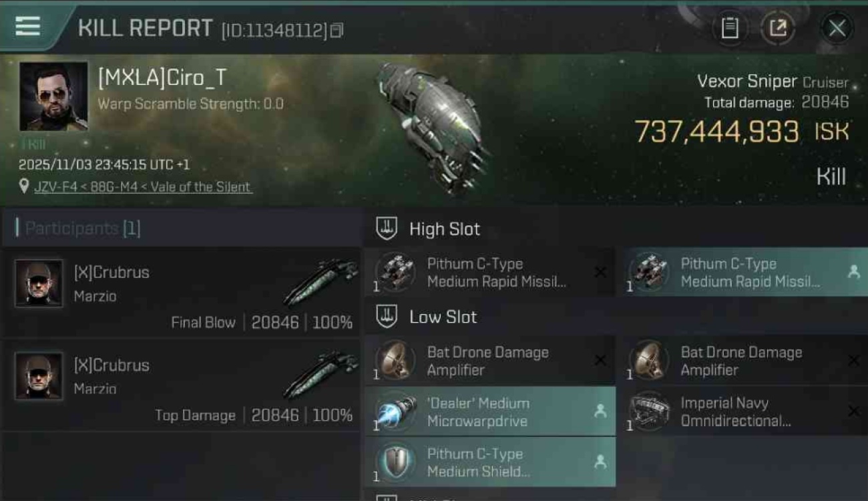This screenshot has height=501, width=868.
Task: Click the clipboard icon in the header
Action: pyautogui.click(x=730, y=28)
